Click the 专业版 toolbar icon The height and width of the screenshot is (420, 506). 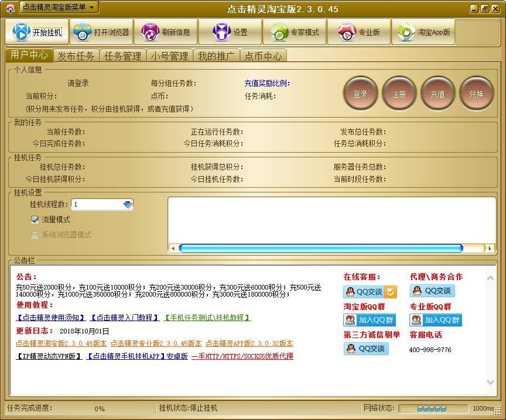click(359, 32)
